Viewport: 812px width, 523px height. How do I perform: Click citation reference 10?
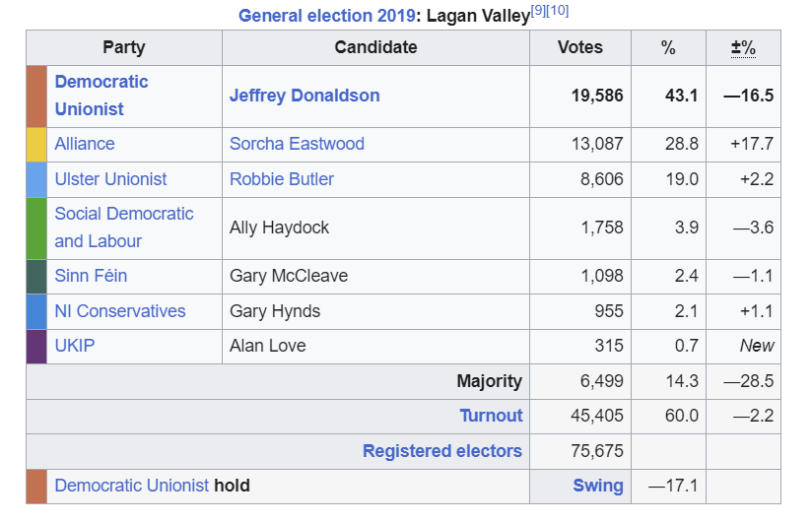(x=558, y=11)
